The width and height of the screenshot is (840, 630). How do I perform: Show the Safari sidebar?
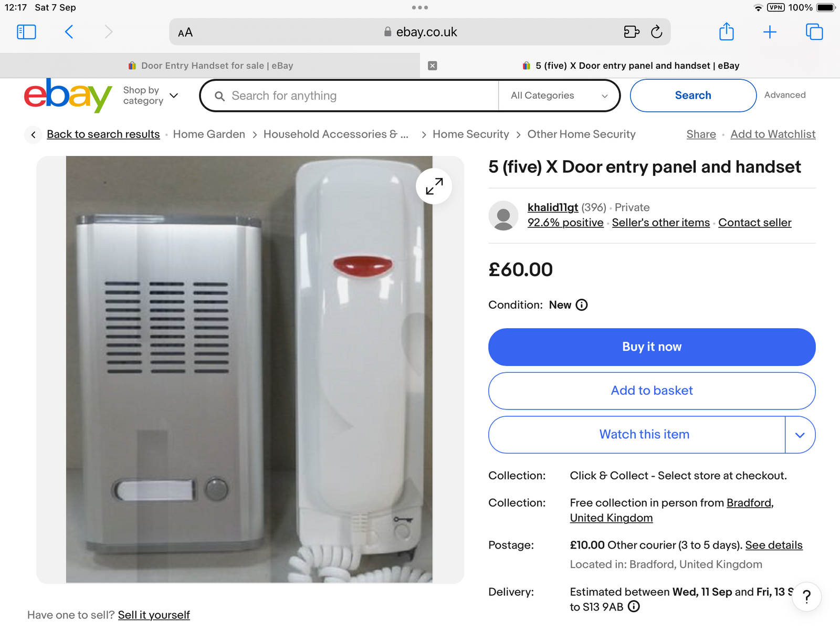(x=26, y=32)
